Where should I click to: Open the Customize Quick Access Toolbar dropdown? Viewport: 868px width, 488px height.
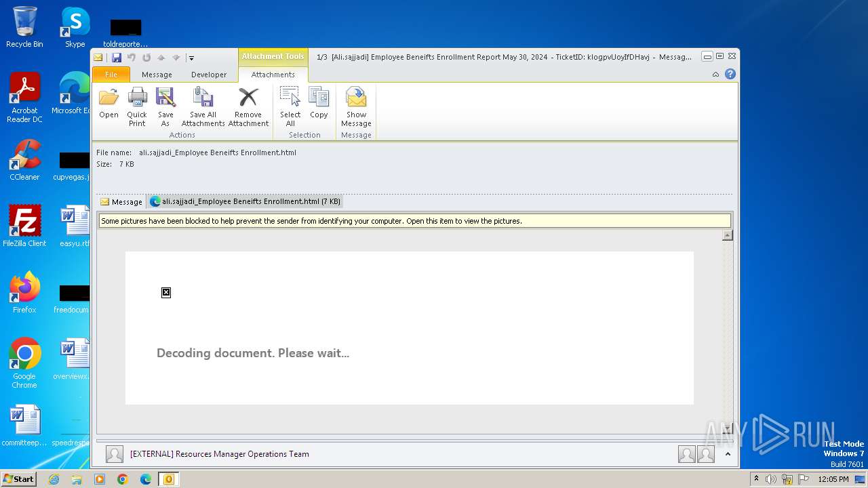191,58
